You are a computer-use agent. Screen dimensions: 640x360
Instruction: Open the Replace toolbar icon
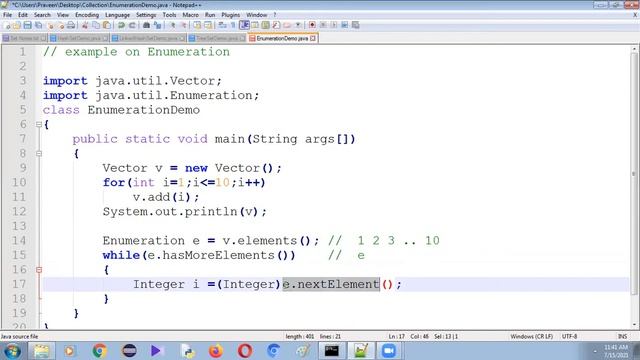[158, 25]
